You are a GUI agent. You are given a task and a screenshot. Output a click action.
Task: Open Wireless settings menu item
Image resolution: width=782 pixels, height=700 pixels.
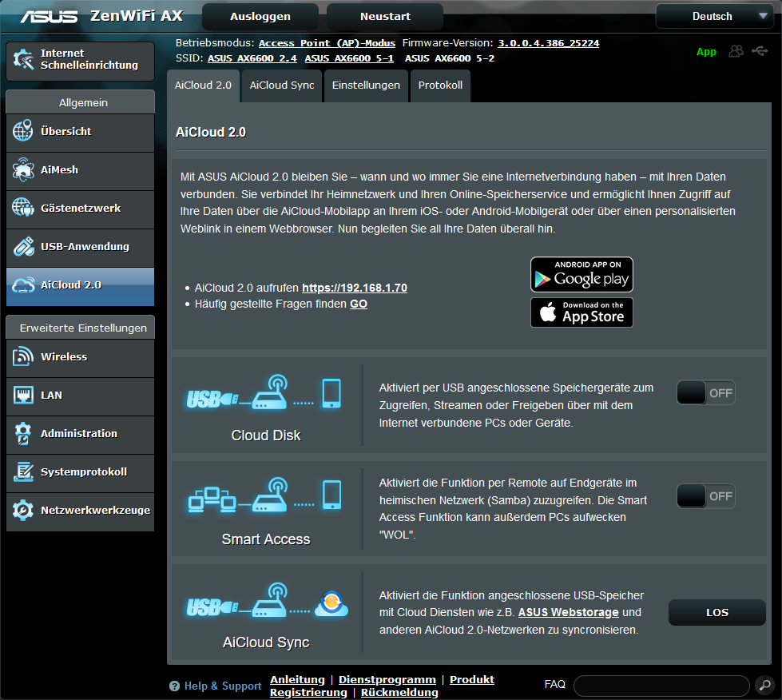tap(81, 356)
